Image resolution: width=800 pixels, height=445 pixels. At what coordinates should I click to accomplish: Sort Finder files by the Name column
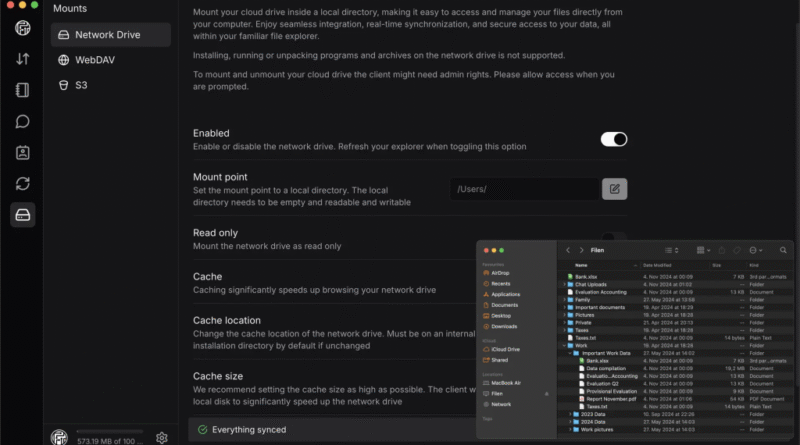581,265
